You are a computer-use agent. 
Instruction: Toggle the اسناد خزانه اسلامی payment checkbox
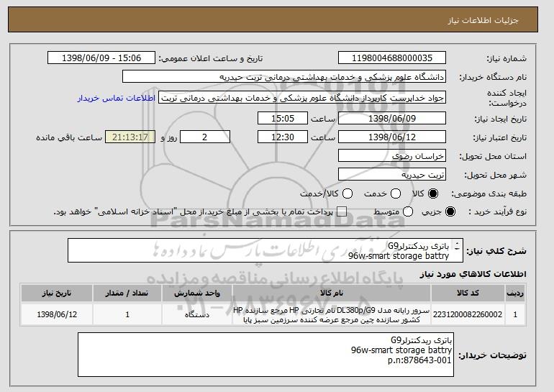click(x=342, y=212)
